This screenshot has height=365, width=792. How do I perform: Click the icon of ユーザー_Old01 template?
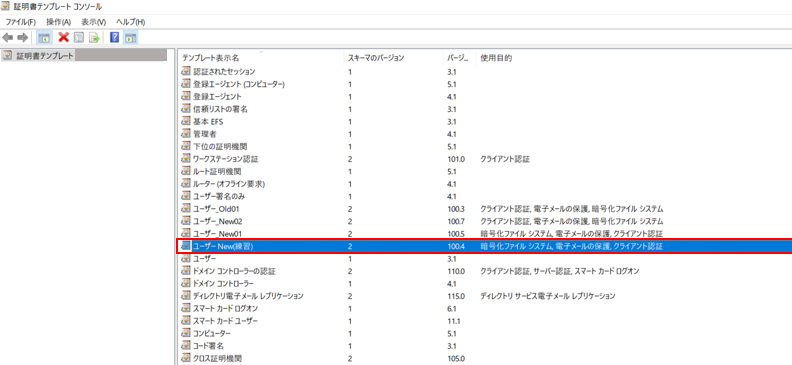[186, 208]
